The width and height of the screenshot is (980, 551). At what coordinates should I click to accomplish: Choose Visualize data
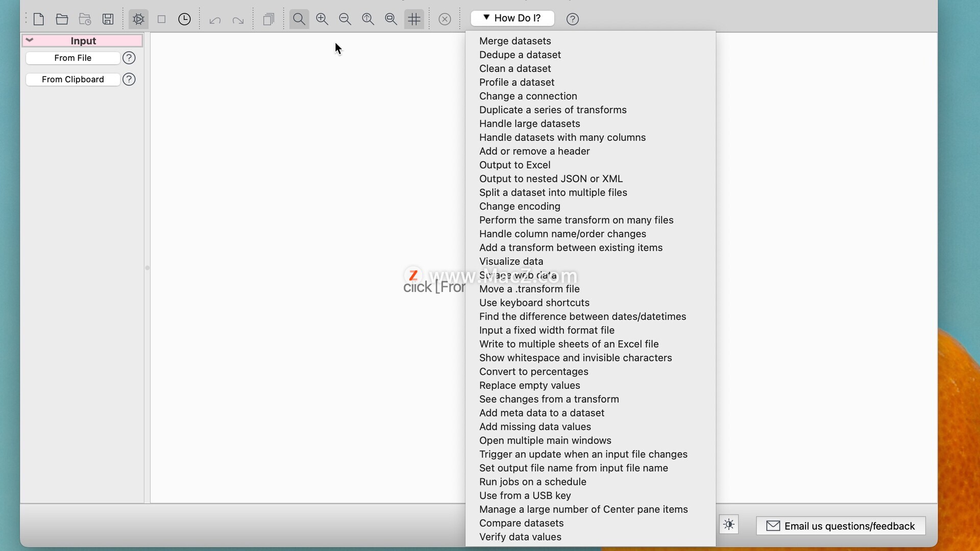point(591,261)
